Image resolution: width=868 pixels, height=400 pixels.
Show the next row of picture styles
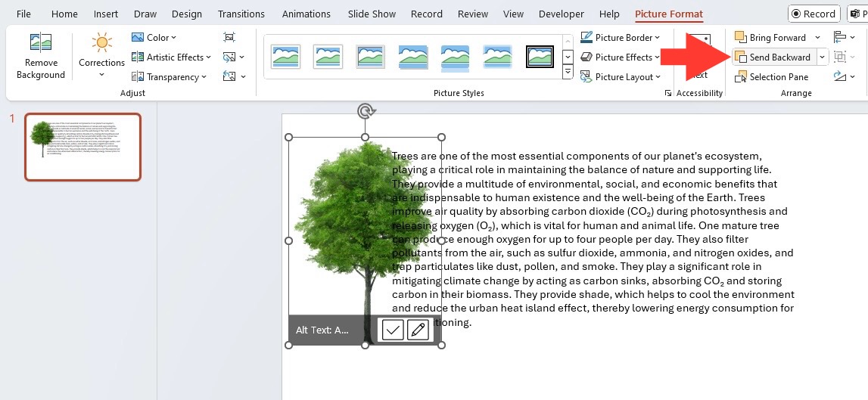[568, 57]
